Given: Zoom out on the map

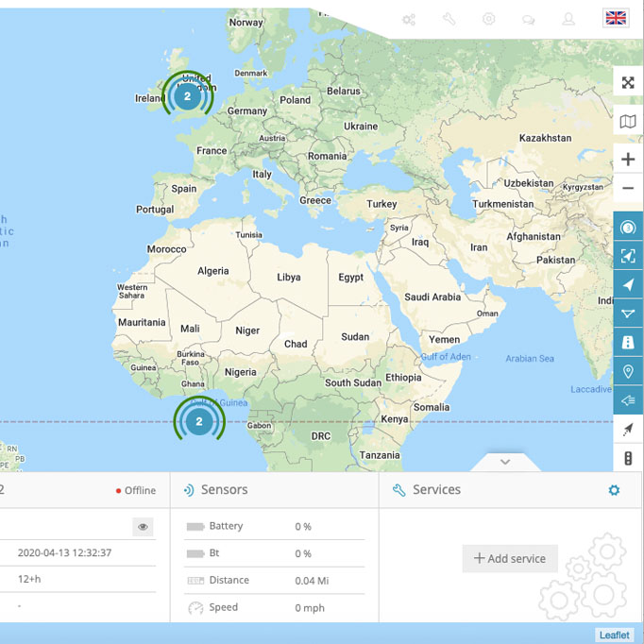Looking at the screenshot, I should point(628,189).
